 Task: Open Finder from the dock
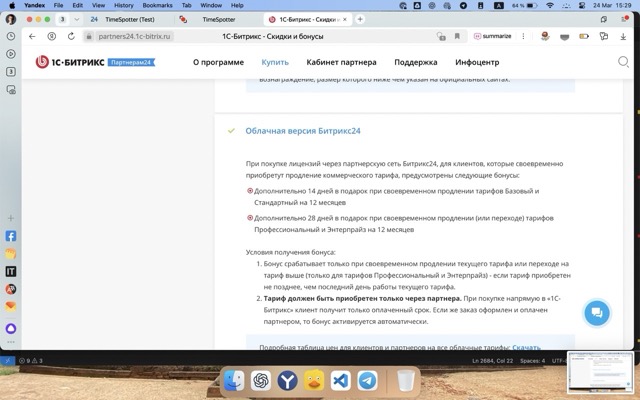233,381
